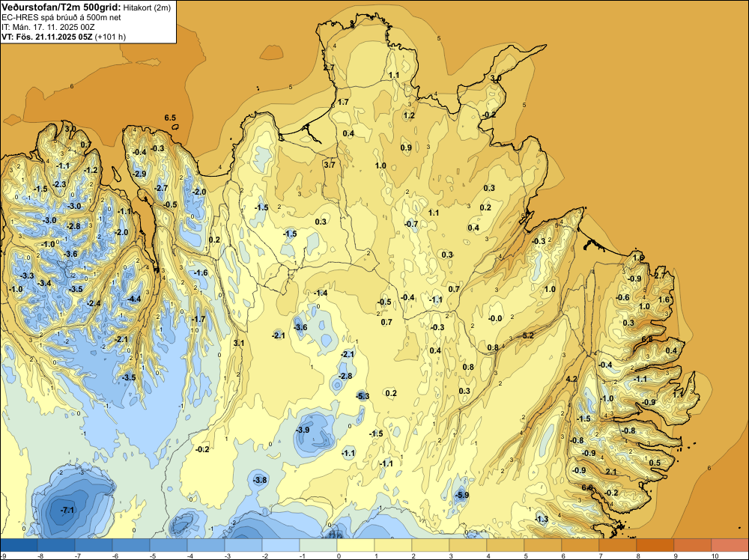The image size is (749, 560).
Task: Click the '10' tick label on the color scale
Action: 715,556
